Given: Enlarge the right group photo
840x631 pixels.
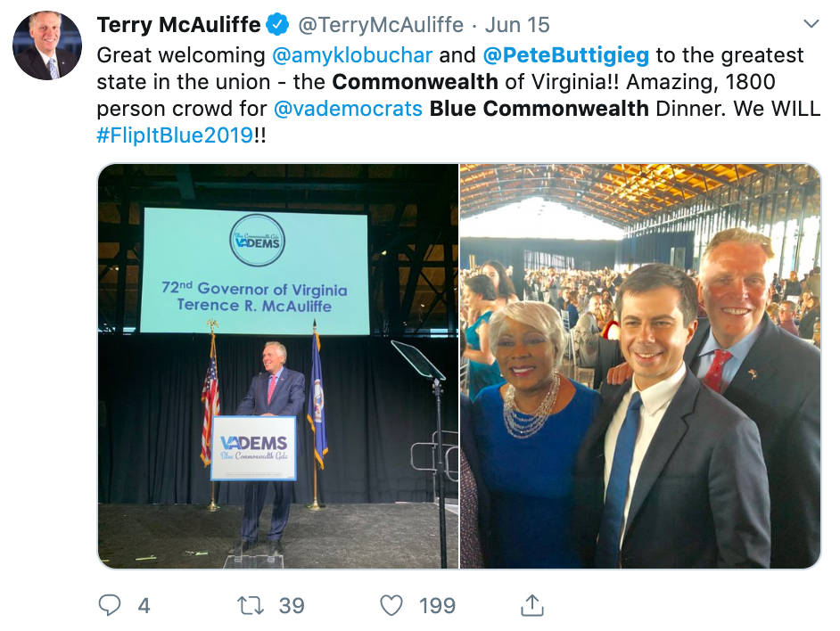Looking at the screenshot, I should click(639, 365).
